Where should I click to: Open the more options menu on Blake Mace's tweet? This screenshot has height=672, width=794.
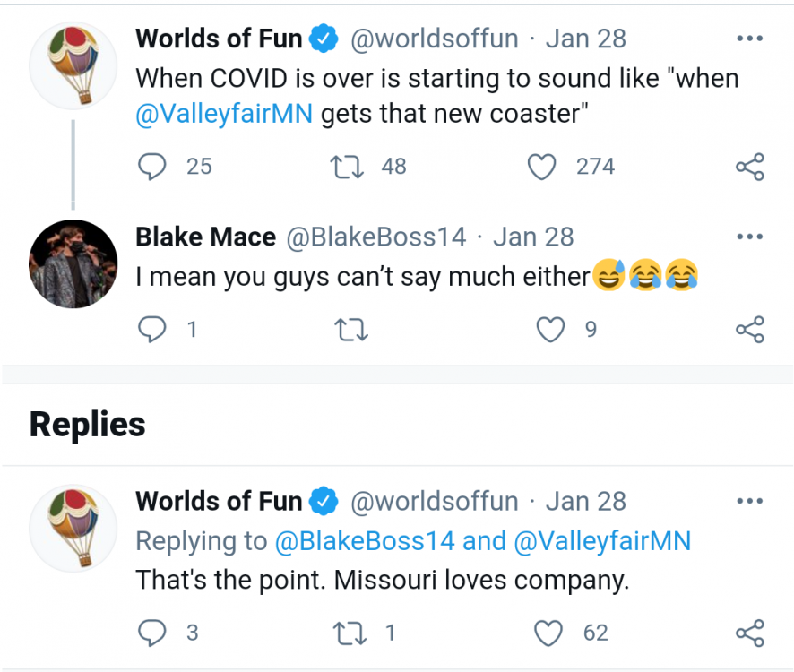749,236
